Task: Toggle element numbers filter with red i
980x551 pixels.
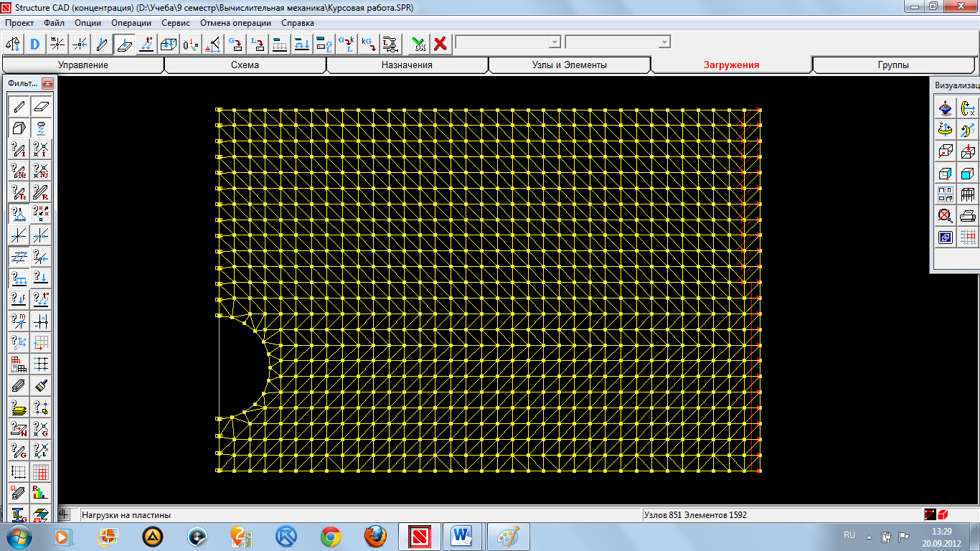Action: [19, 150]
